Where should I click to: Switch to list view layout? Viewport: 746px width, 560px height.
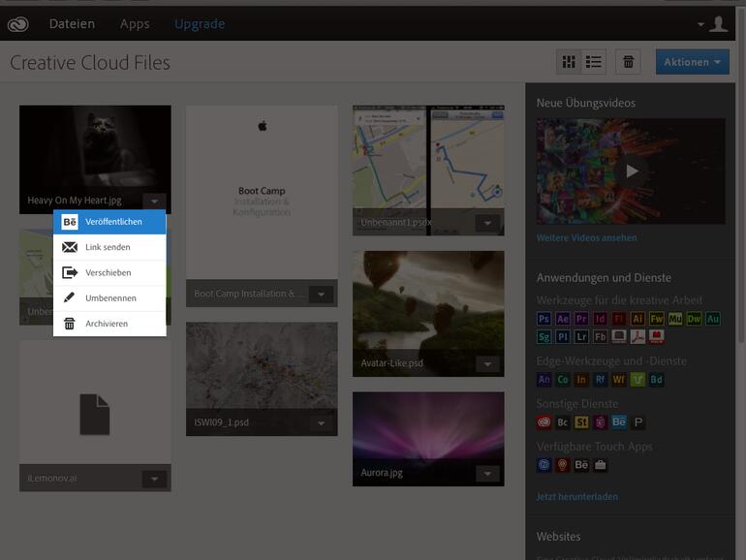click(593, 62)
